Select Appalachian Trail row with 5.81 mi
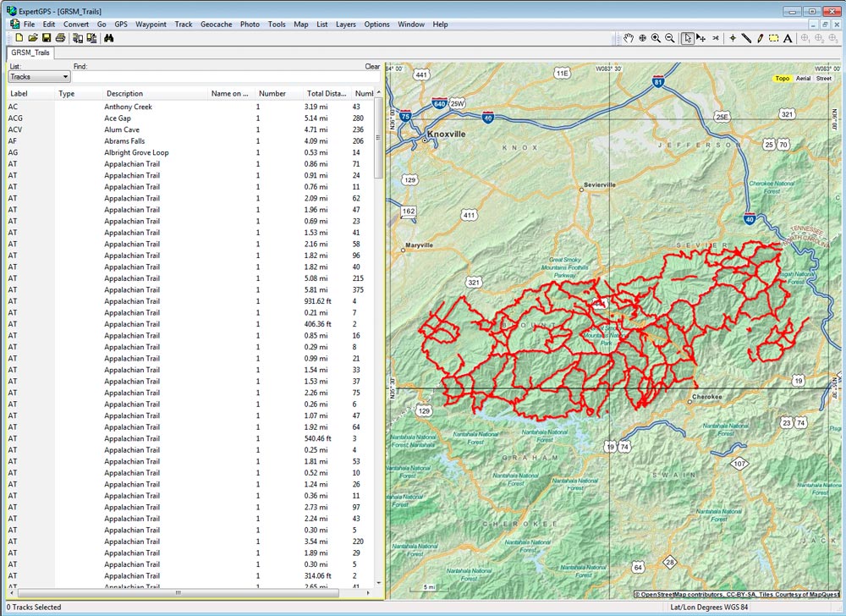The height and width of the screenshot is (616, 846). [190, 289]
